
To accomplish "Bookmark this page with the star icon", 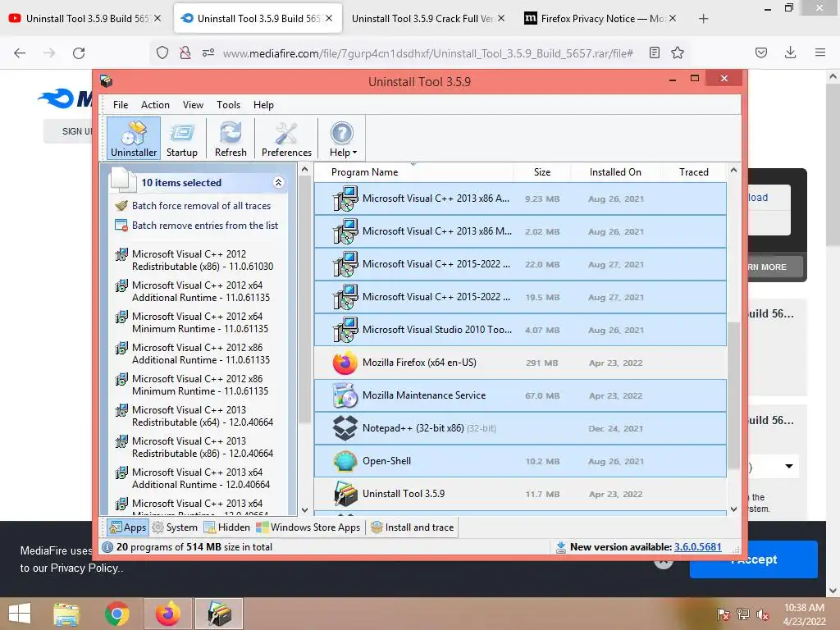I will pyautogui.click(x=678, y=52).
